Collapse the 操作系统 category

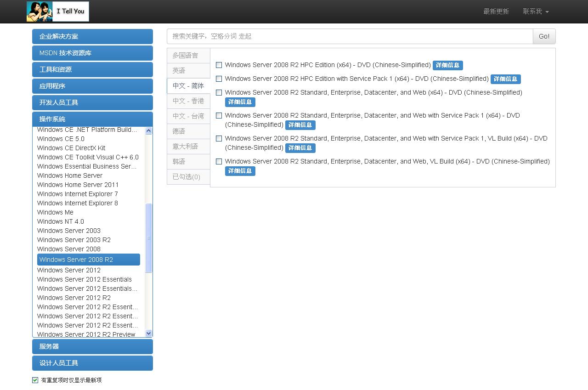[x=92, y=119]
